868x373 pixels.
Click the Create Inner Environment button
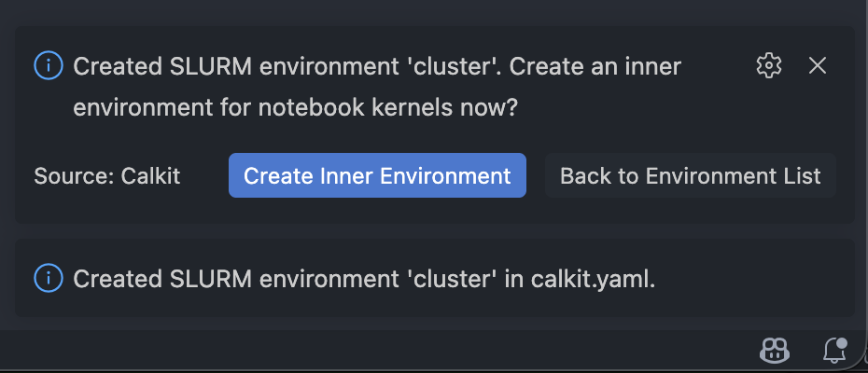click(377, 175)
